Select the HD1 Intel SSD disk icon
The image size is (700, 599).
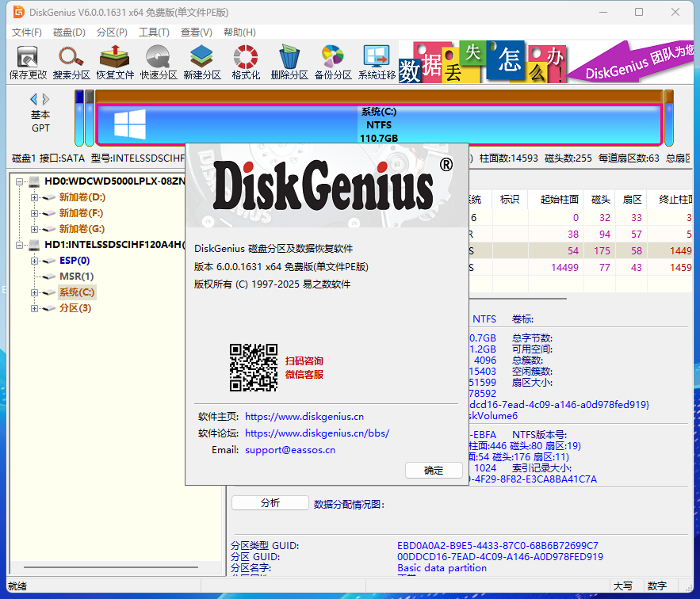coord(34,245)
